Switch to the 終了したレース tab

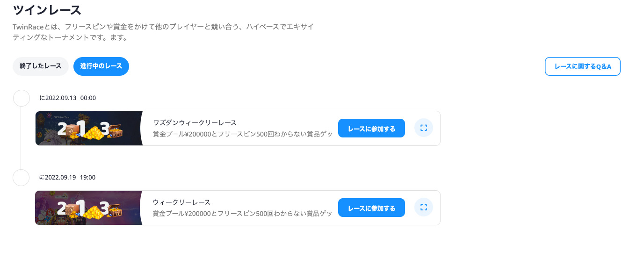click(41, 66)
